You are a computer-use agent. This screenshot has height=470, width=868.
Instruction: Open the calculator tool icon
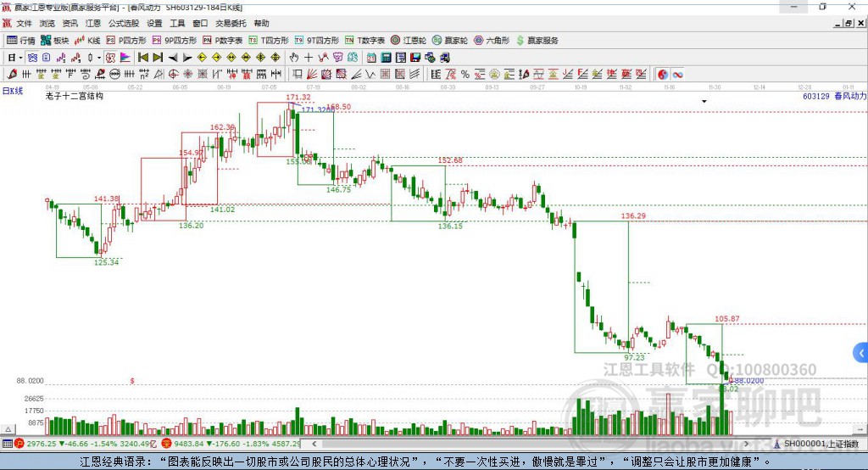click(x=386, y=58)
